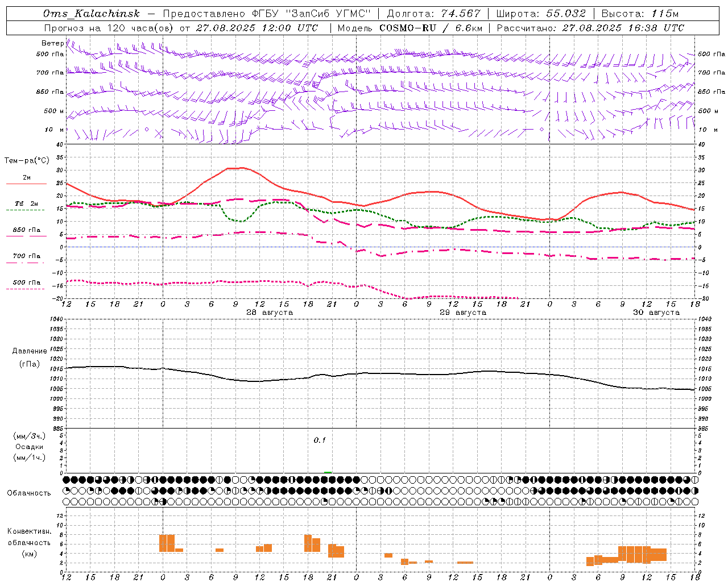
Task: Click the "(мм/1ч.)" precipitation unit label
Action: [x=30, y=458]
